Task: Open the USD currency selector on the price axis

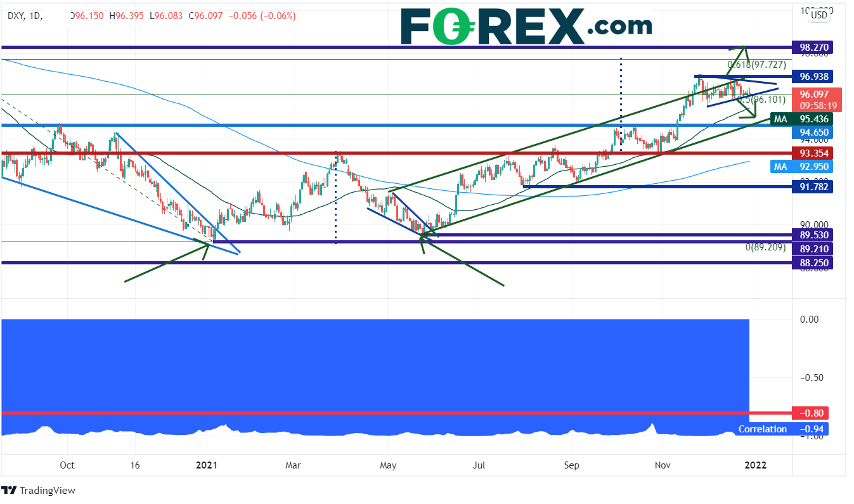Action: point(820,15)
